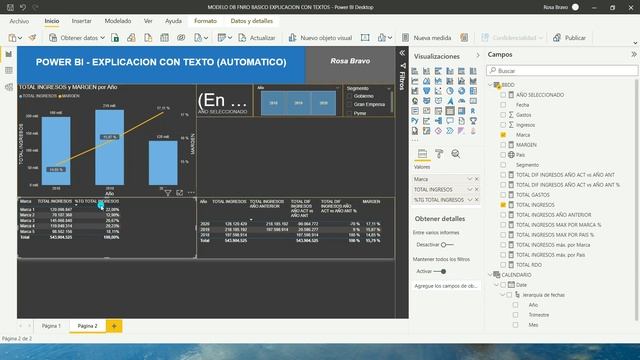Click the focus mode icon on chart

tap(180, 193)
